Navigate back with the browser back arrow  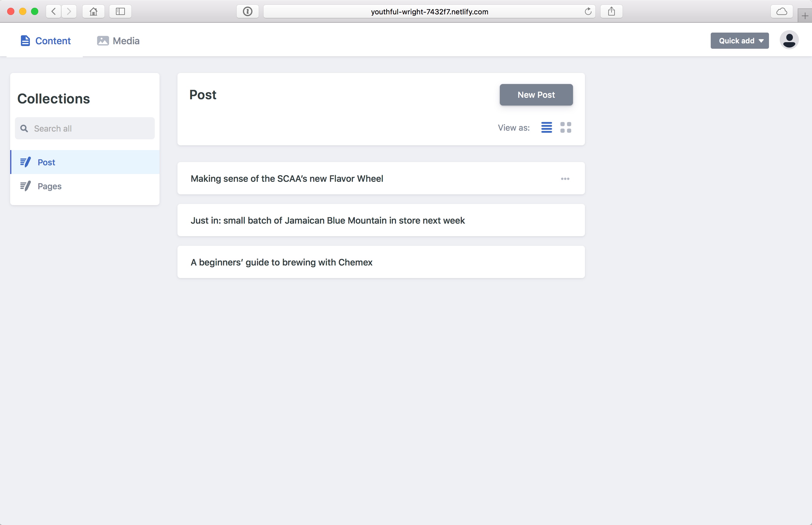click(53, 11)
